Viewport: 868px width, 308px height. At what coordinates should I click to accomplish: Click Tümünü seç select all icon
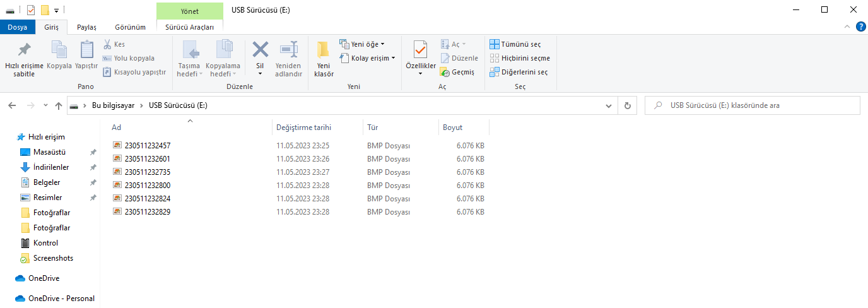[495, 44]
